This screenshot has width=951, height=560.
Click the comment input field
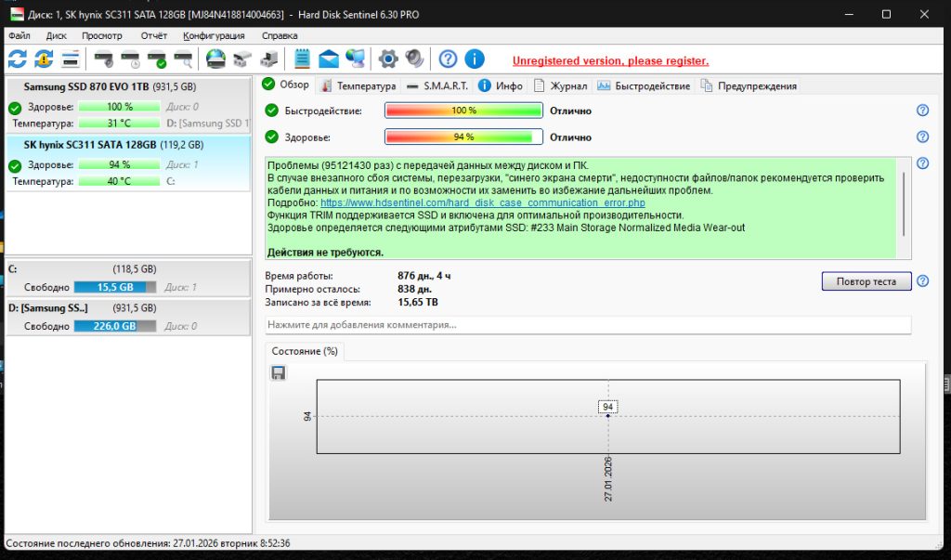[x=587, y=325]
